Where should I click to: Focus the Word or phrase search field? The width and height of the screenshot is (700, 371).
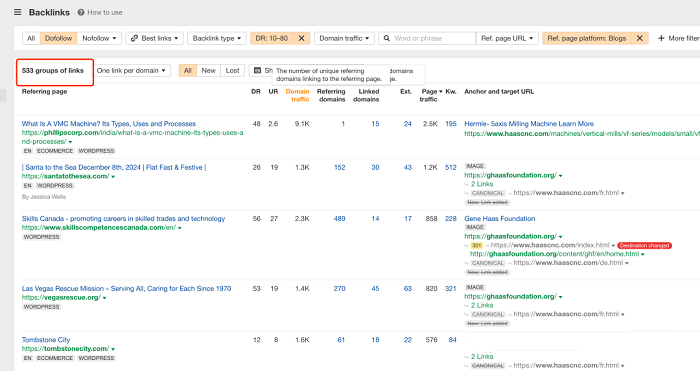coord(433,38)
